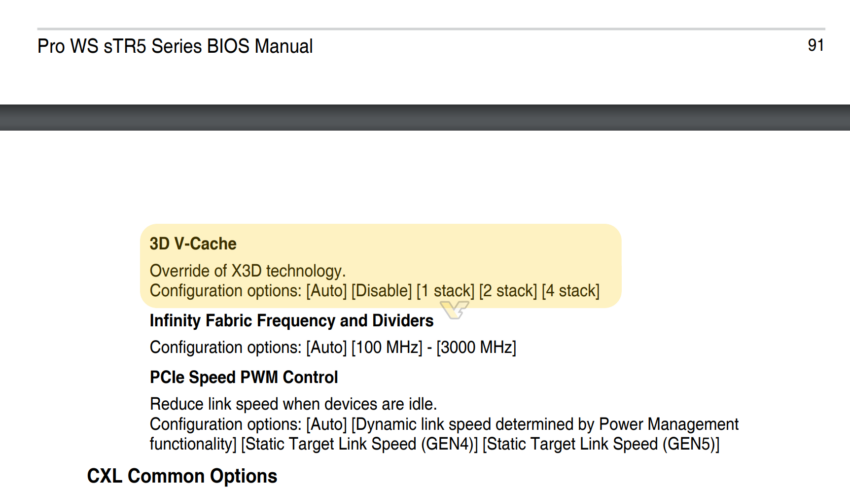Select the [2 stack] option text
The image size is (850, 488).
508,291
